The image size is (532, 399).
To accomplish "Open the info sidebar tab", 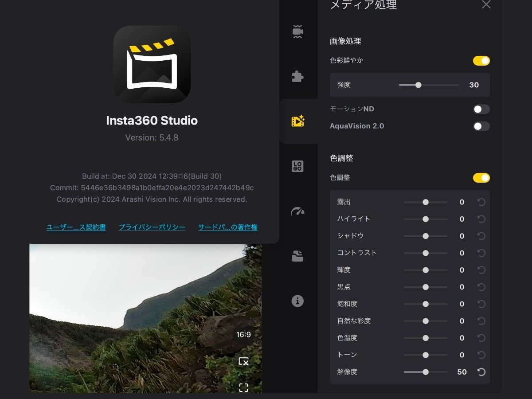I will [297, 301].
